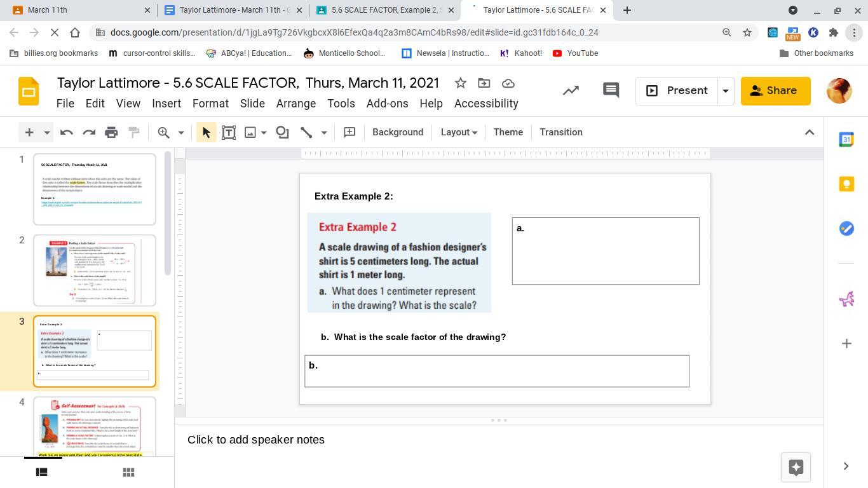Open the pink unicorn add-on
The height and width of the screenshot is (488, 868).
846,299
